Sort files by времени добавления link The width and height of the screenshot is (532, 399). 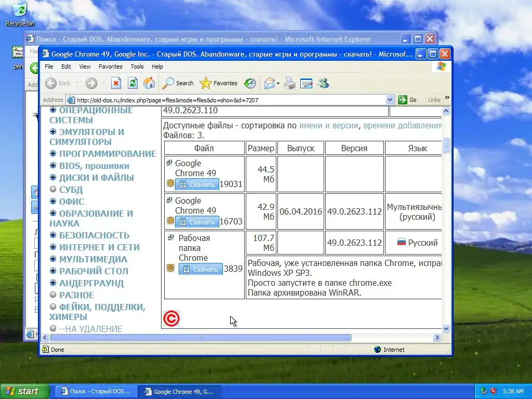[403, 126]
